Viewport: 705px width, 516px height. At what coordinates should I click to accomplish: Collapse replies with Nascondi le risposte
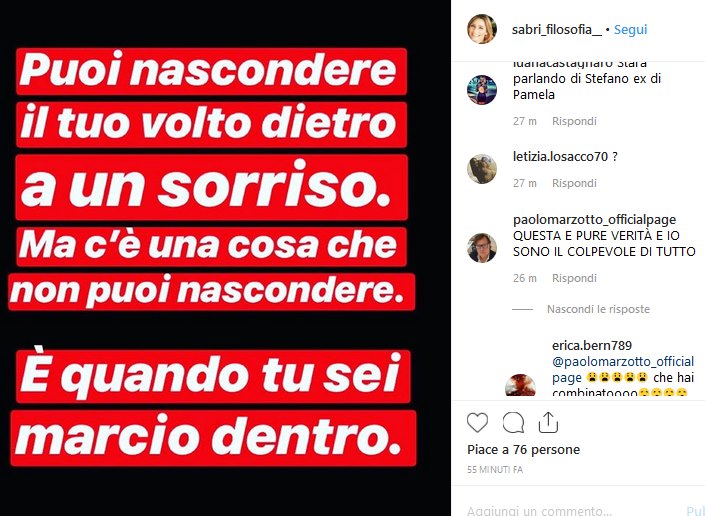[x=598, y=309]
